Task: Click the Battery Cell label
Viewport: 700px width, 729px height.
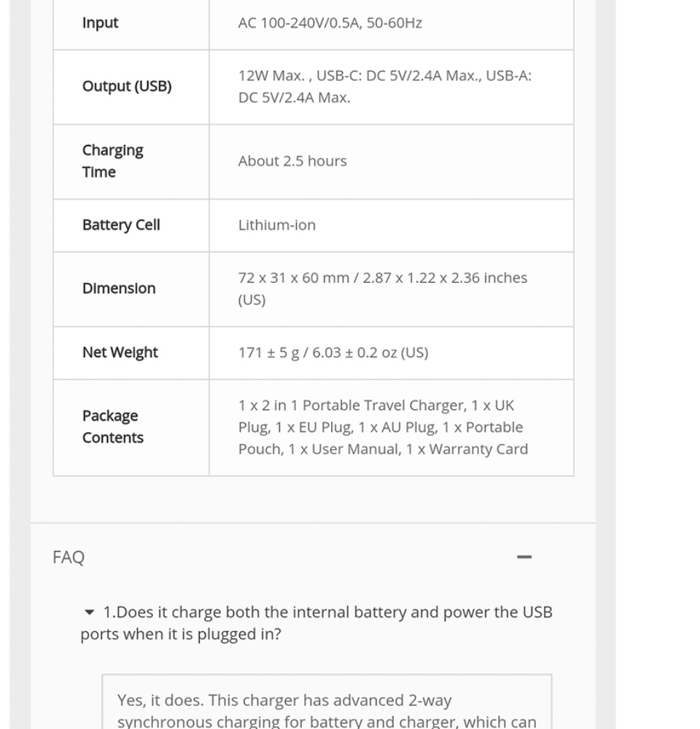Action: (121, 225)
